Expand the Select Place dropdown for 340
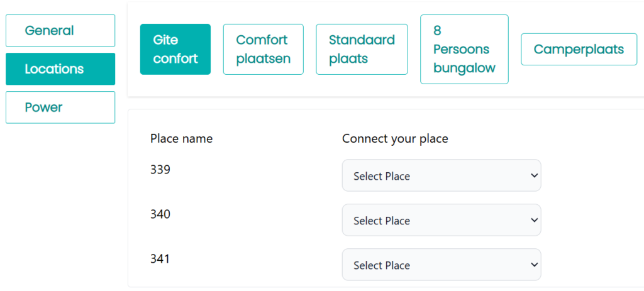 coord(441,220)
